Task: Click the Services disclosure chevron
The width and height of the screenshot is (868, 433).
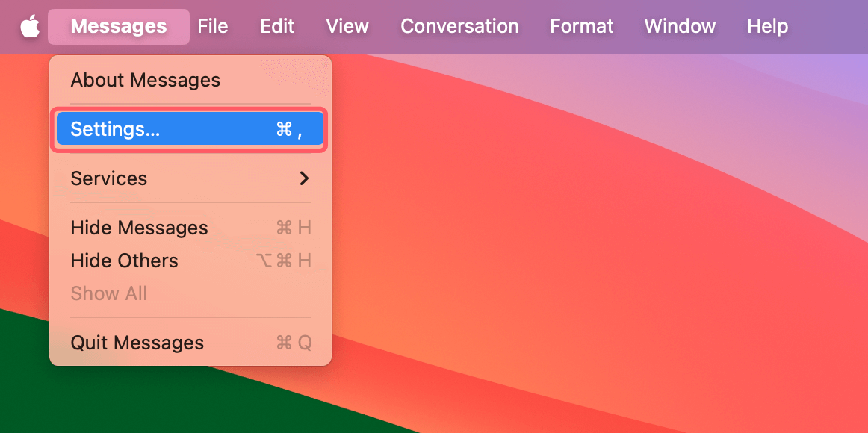Action: tap(305, 178)
